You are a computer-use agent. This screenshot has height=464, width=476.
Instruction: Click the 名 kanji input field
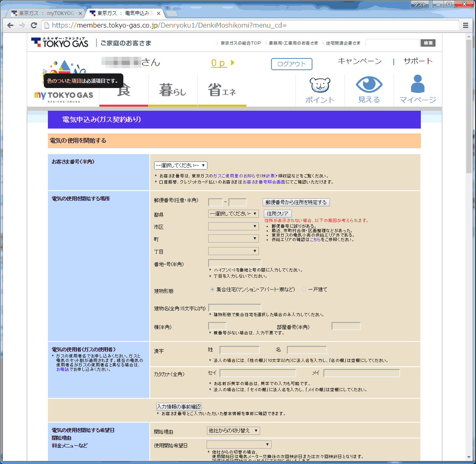(x=307, y=350)
